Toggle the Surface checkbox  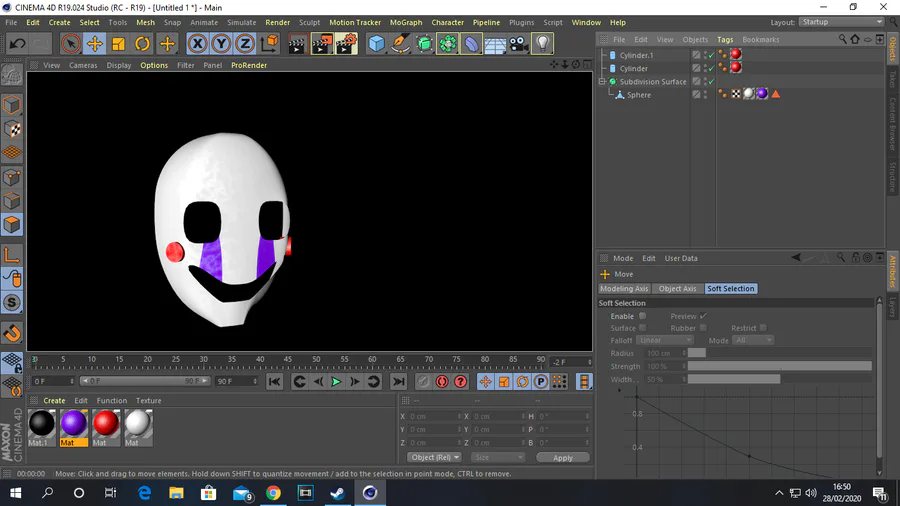click(x=642, y=328)
